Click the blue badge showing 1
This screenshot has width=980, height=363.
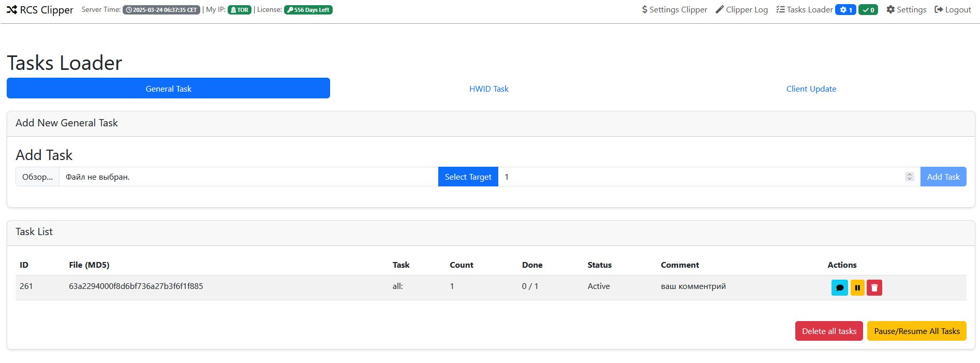tap(845, 10)
